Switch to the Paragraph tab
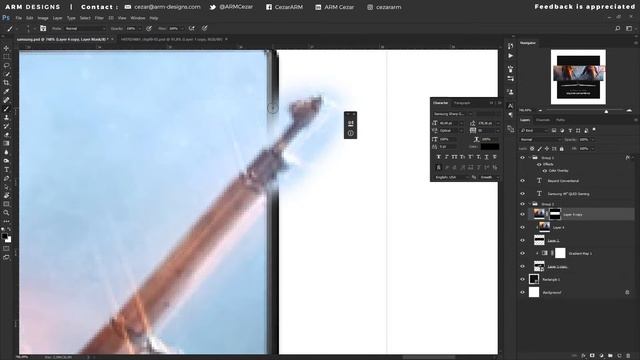Viewport: 640px width, 360px height. click(x=462, y=103)
